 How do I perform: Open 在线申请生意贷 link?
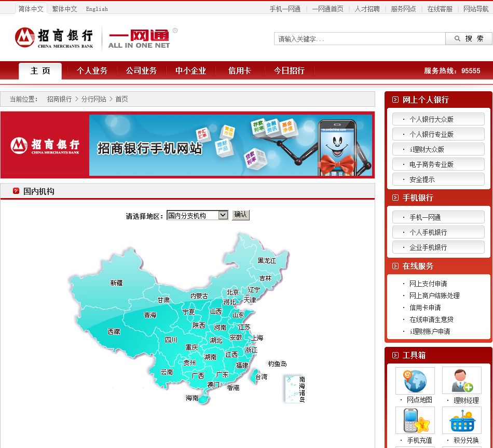pyautogui.click(x=431, y=319)
